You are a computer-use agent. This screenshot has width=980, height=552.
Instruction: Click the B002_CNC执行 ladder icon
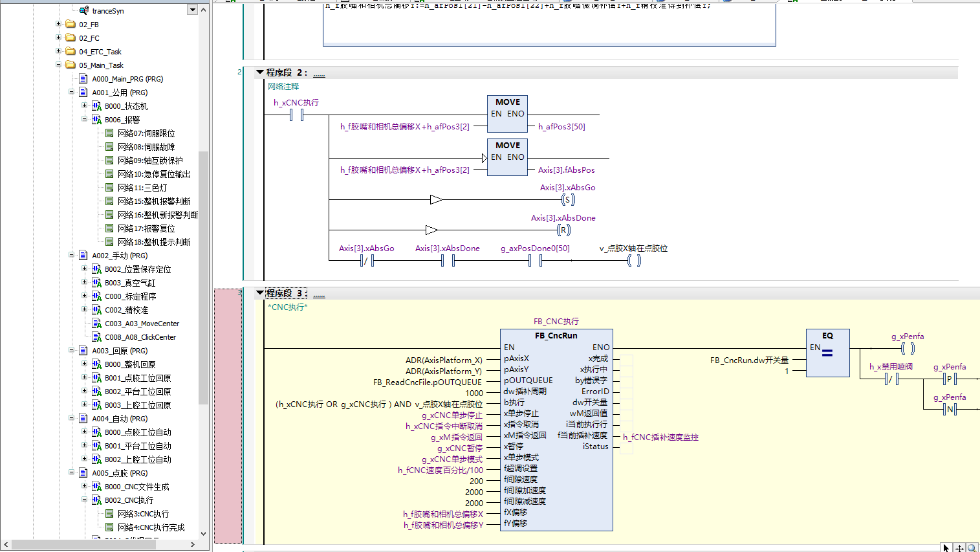pos(96,500)
